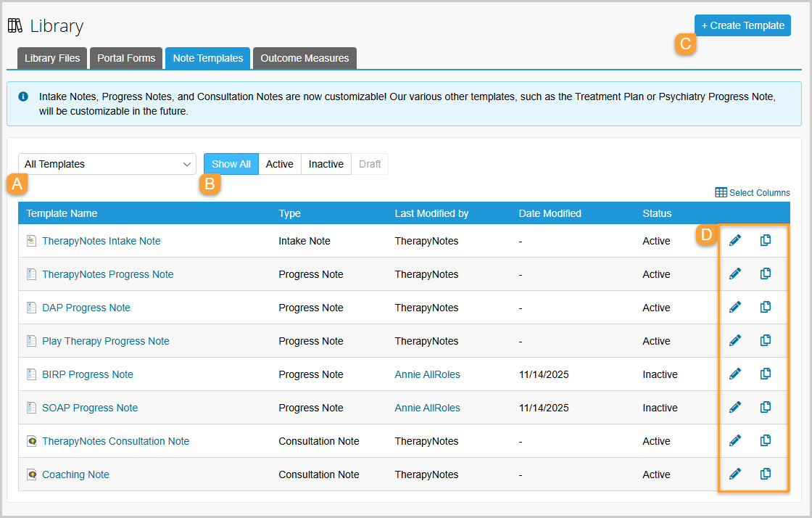This screenshot has height=518, width=812.
Task: Click 11/14/2025 date in BIRP row
Action: point(544,374)
